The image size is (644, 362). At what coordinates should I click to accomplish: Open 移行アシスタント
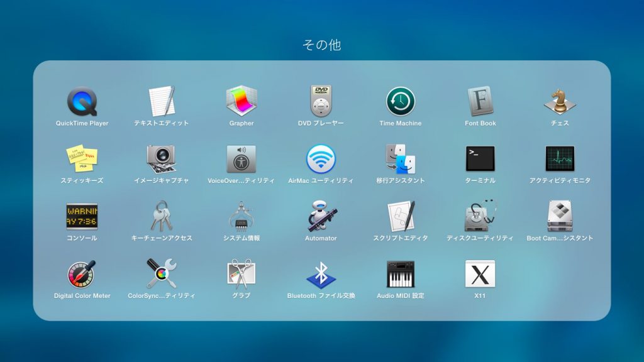[x=401, y=159]
